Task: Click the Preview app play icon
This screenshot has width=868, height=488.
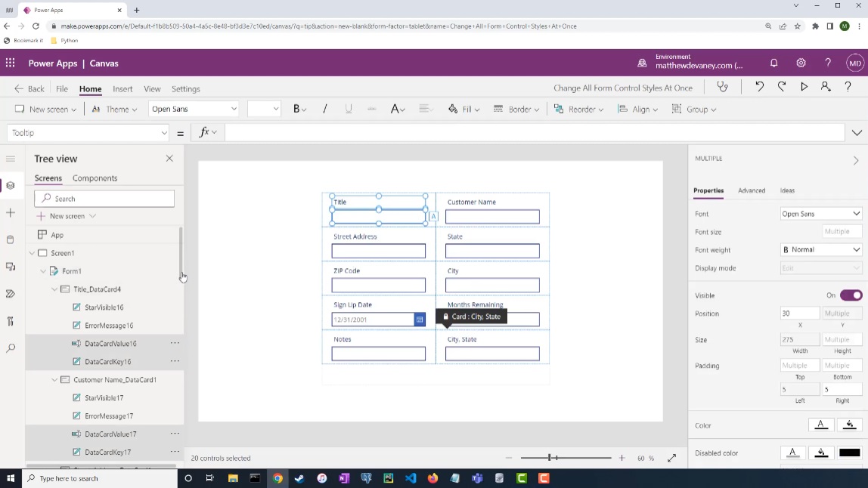Action: (804, 87)
